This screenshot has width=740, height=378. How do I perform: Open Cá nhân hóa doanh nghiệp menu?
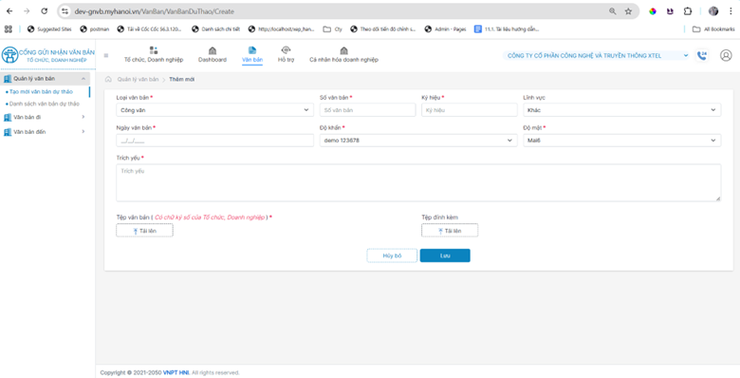pyautogui.click(x=344, y=55)
